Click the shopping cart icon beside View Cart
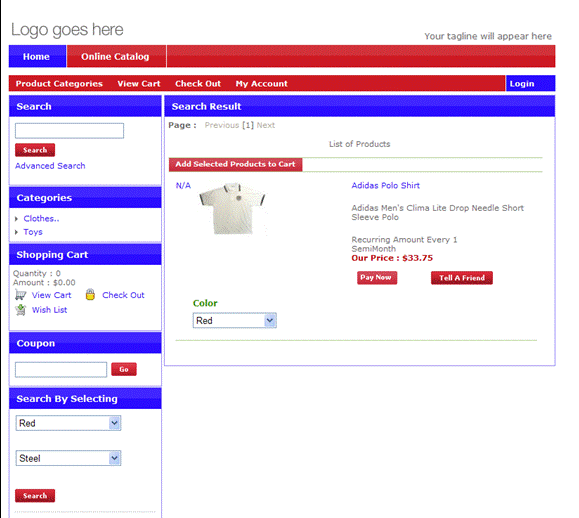The image size is (579, 518). (x=20, y=295)
